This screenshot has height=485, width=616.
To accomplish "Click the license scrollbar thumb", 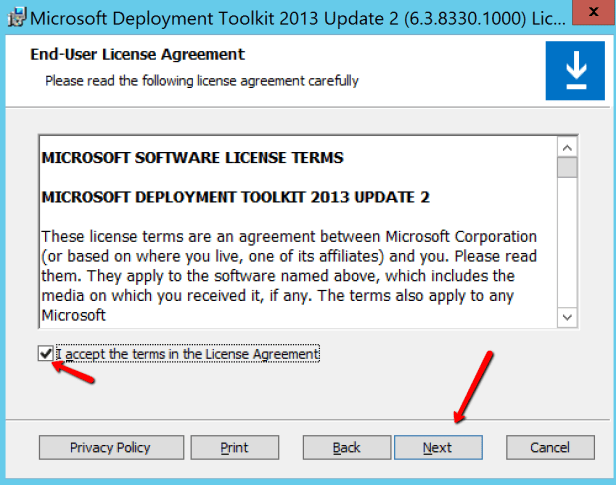I will pyautogui.click(x=567, y=166).
